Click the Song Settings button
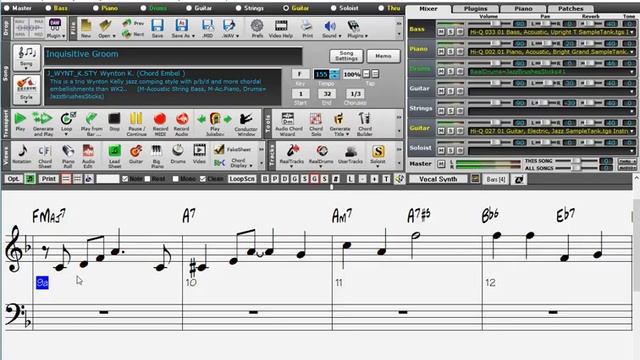The height and width of the screenshot is (360, 640). click(346, 56)
